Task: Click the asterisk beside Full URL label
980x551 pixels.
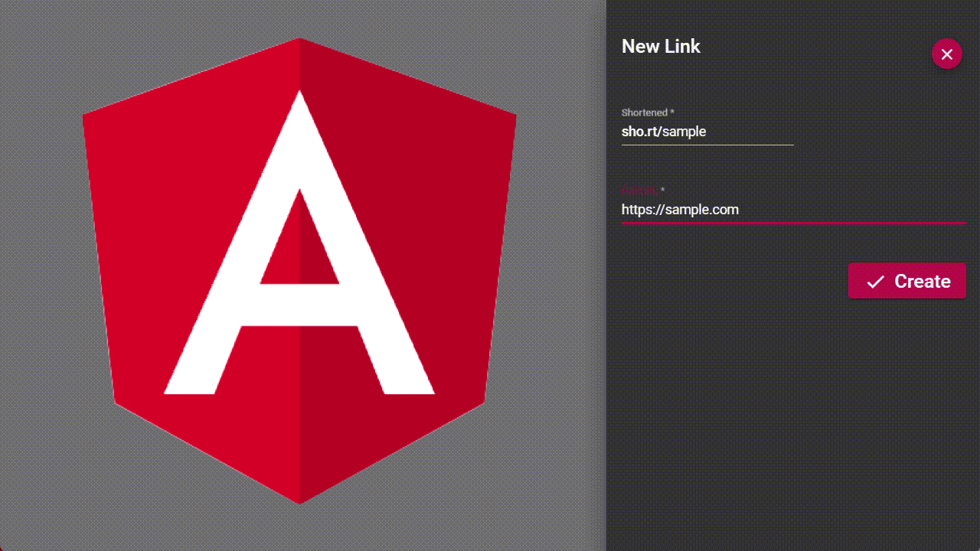Action: [x=663, y=190]
